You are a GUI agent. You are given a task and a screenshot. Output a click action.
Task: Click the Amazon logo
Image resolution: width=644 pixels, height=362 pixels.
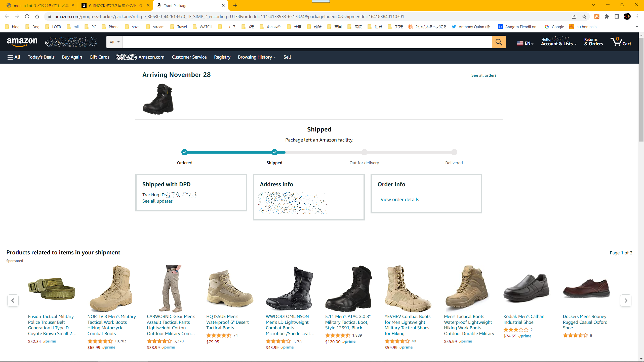pos(22,42)
